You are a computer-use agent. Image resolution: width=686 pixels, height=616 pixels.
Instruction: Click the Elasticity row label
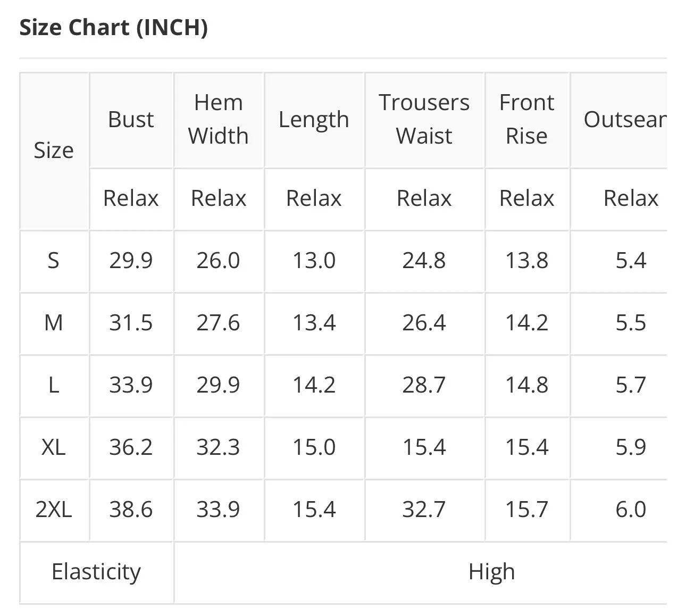(x=96, y=572)
